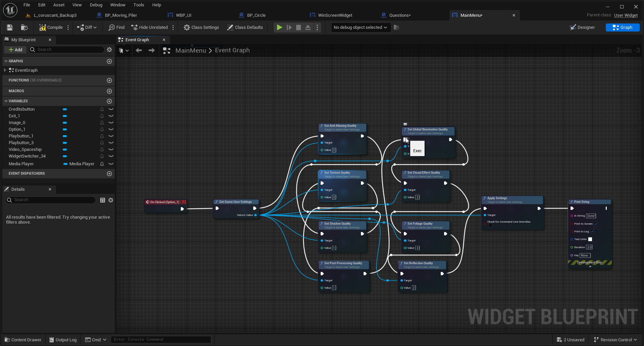Image resolution: width=644 pixels, height=346 pixels.
Task: Add a new function
Action: click(109, 80)
